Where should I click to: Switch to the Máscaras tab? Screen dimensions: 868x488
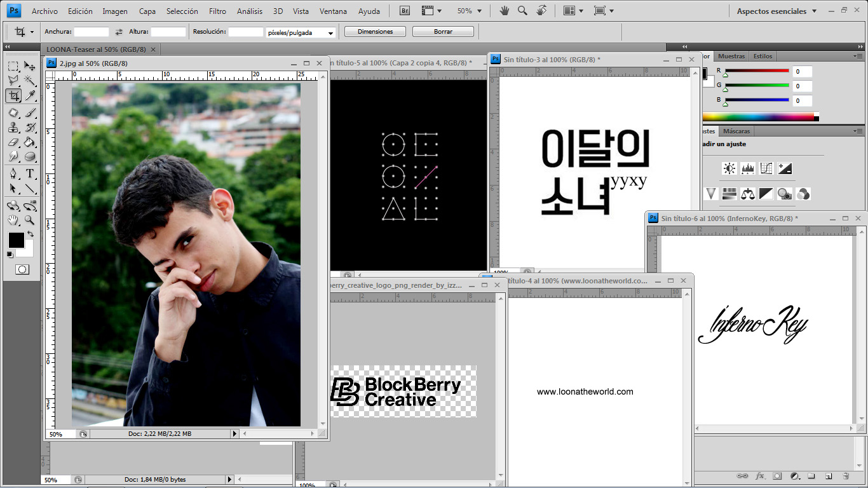[x=736, y=131]
